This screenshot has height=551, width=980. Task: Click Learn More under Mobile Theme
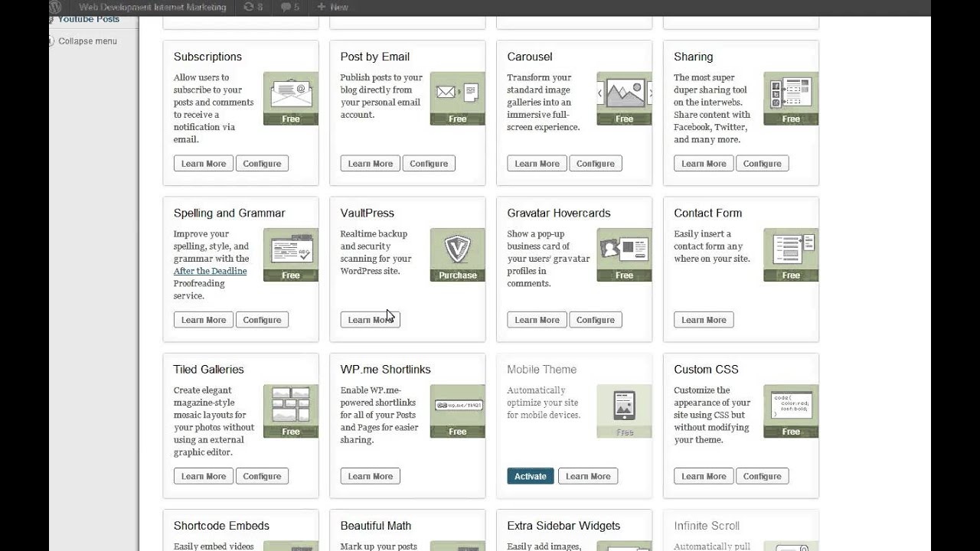(x=588, y=476)
